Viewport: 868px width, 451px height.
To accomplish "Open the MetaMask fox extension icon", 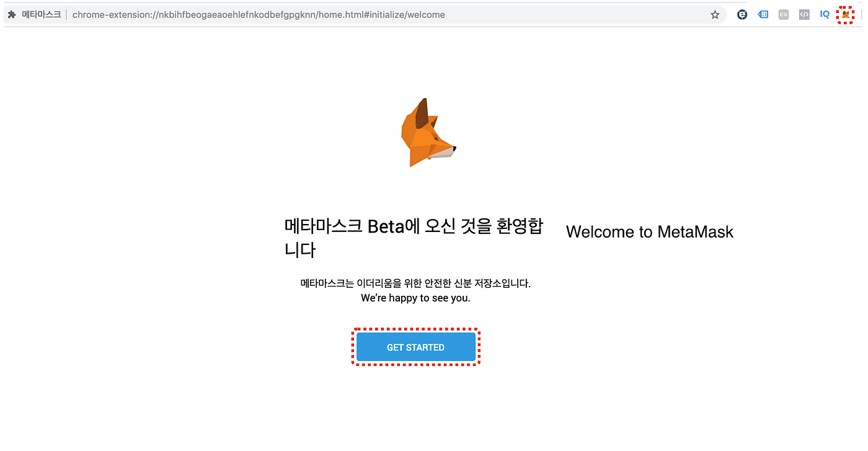I will [x=846, y=14].
